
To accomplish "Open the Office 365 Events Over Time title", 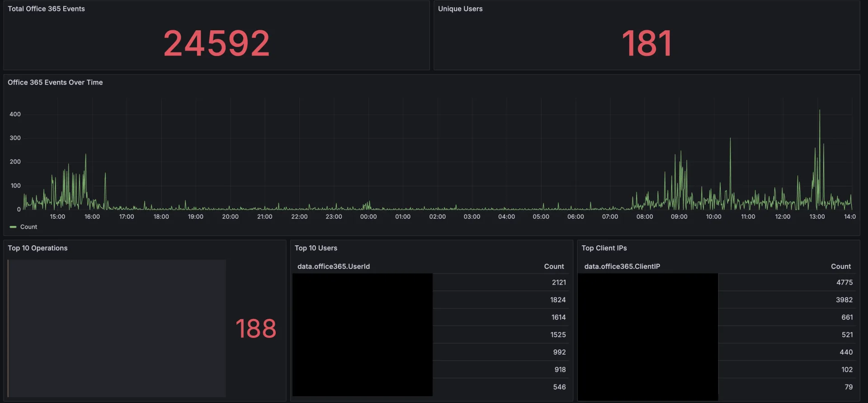I will coord(55,82).
